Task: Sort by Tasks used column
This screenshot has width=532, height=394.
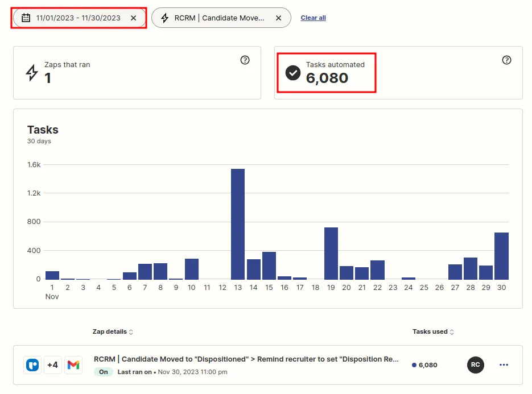Action: [433, 331]
